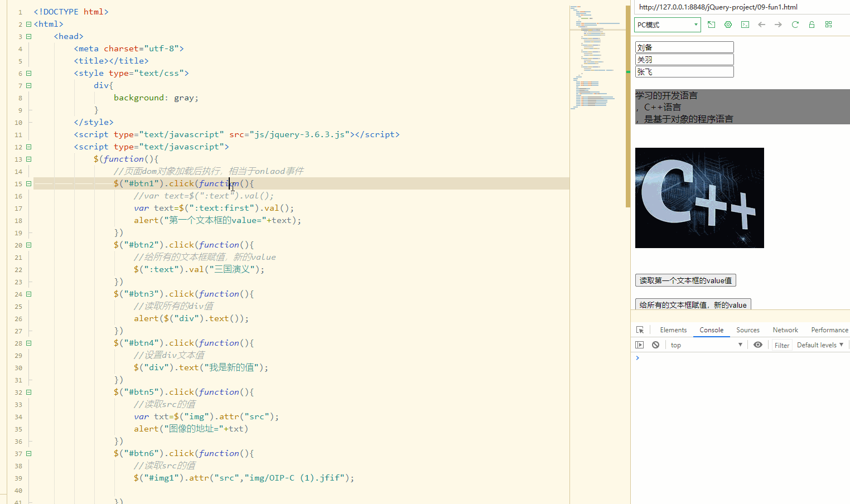Click the jquery-3.6.3.js script line
850x504 pixels.
(x=236, y=134)
